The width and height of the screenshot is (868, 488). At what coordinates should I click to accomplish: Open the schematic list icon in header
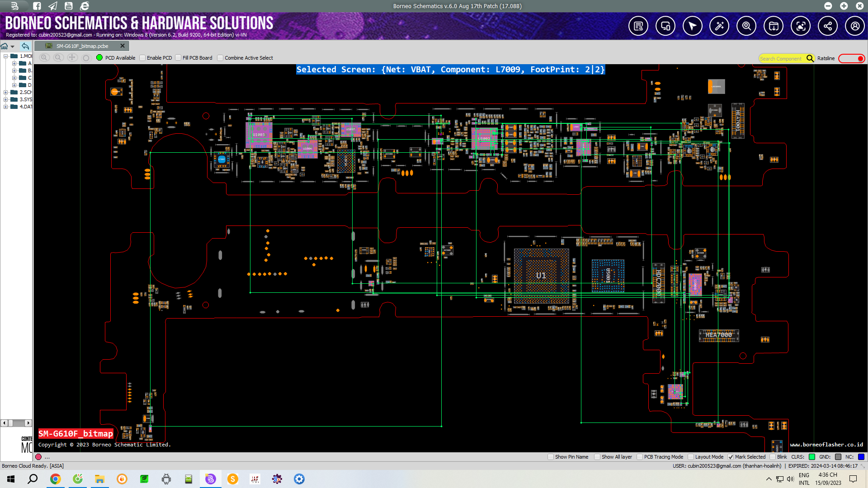tap(638, 26)
